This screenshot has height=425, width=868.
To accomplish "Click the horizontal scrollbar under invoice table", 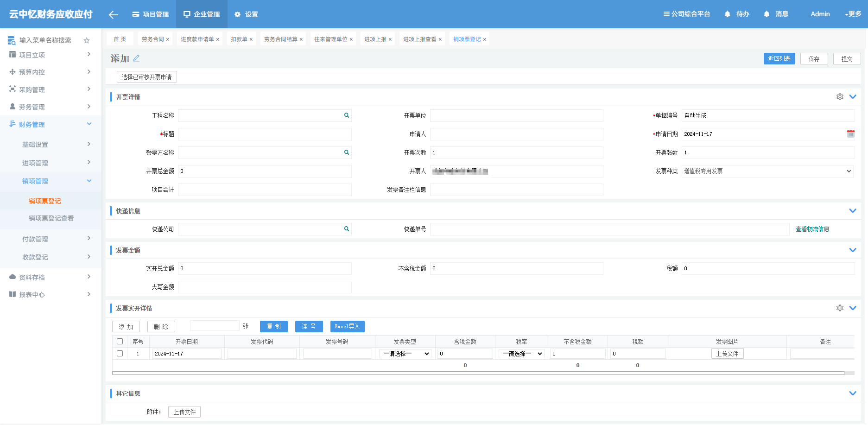I will coord(478,373).
